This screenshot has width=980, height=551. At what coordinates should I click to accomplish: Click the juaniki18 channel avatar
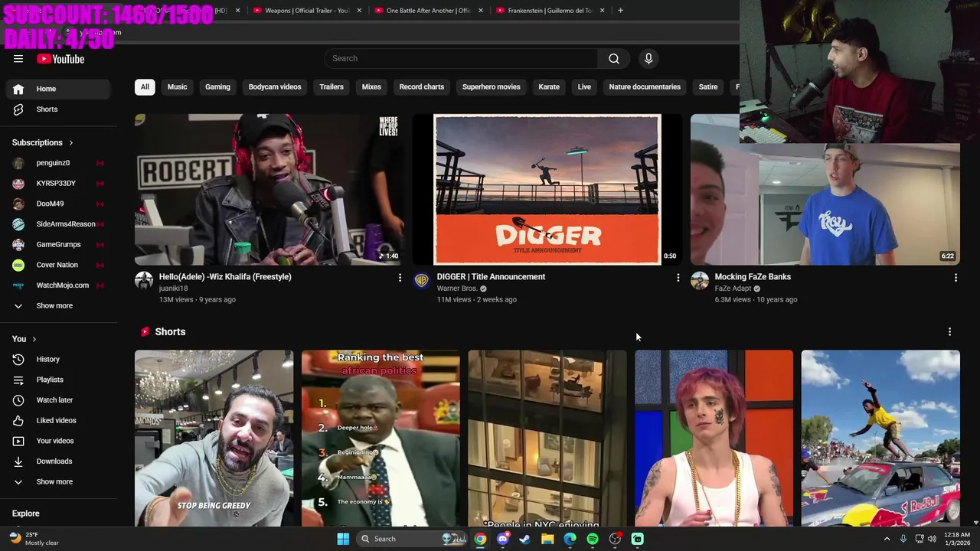[144, 281]
